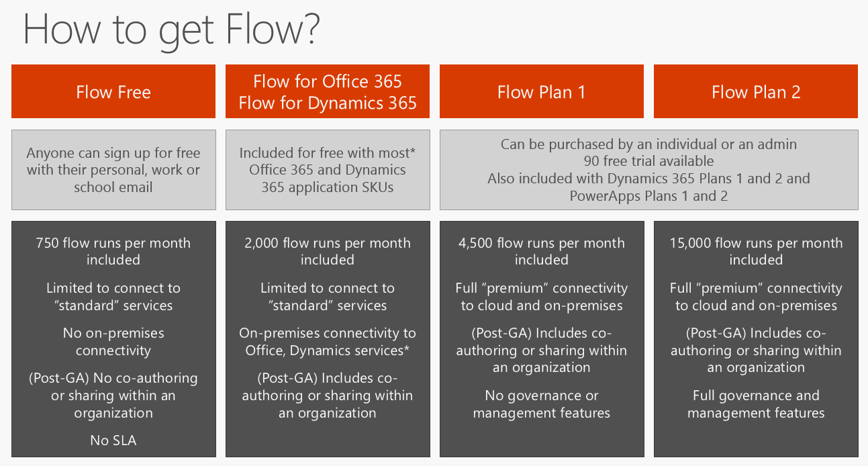Choose the Flow Plan 2 header
This screenshot has width=868, height=466.
[x=756, y=92]
